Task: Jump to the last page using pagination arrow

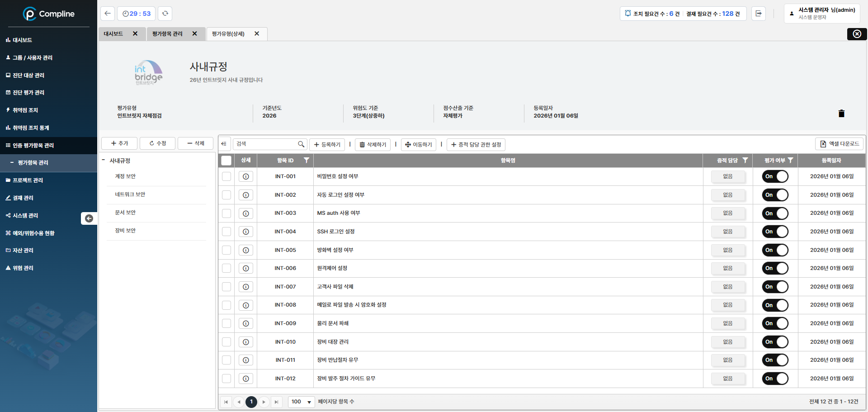Action: coord(277,402)
